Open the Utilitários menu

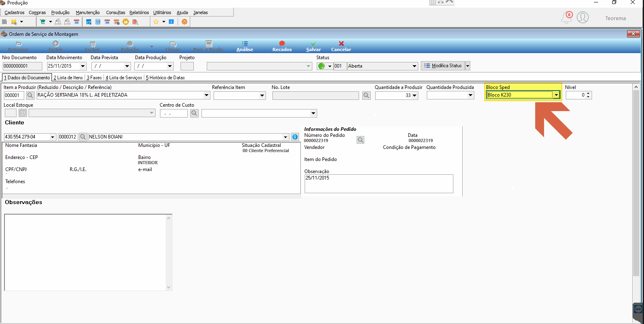point(162,12)
